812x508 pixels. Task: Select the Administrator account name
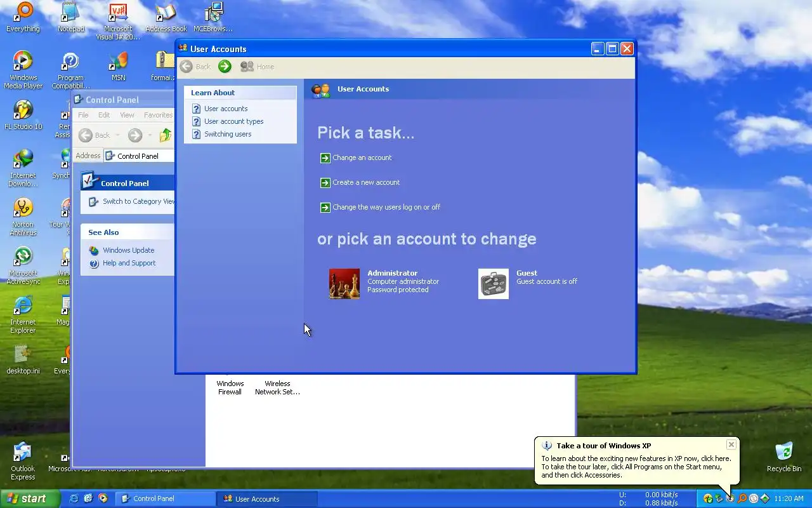(392, 273)
